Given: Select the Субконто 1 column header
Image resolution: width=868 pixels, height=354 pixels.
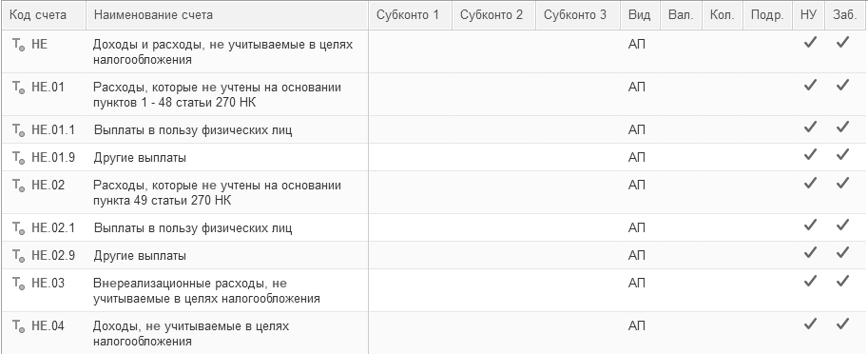Looking at the screenshot, I should coord(410,15).
